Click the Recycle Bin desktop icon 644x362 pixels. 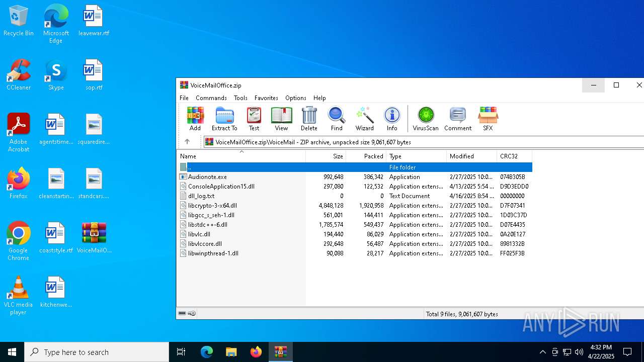pyautogui.click(x=19, y=21)
